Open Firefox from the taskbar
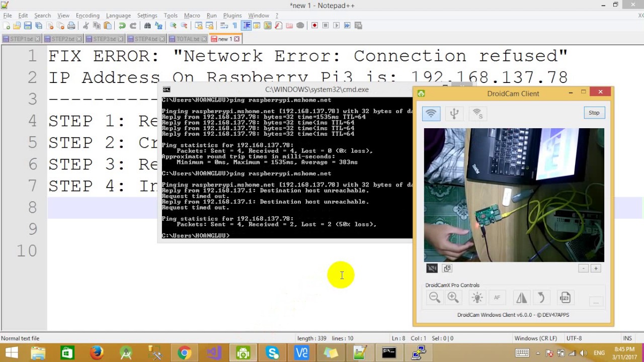Viewport: 644px width, 362px height. pyautogui.click(x=96, y=353)
